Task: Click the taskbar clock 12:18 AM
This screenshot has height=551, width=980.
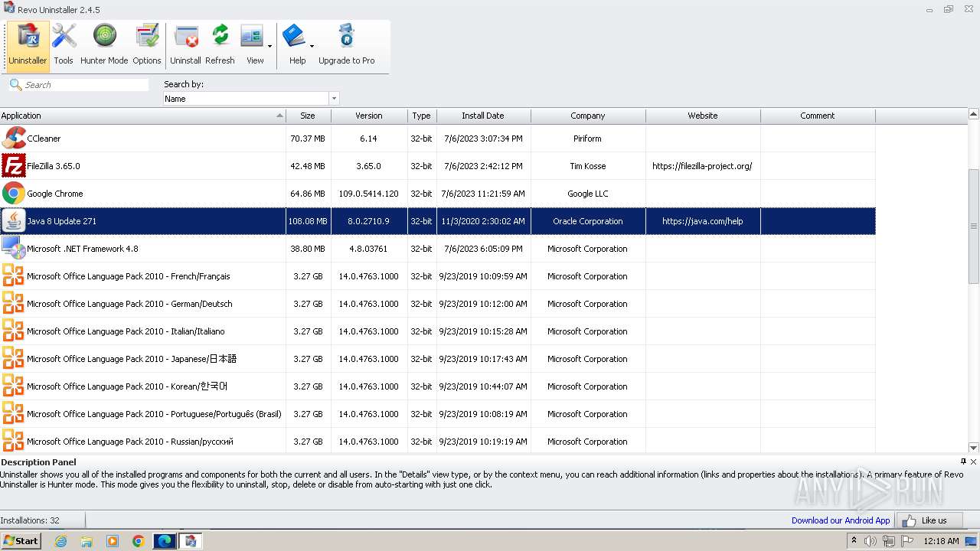Action: coord(942,541)
